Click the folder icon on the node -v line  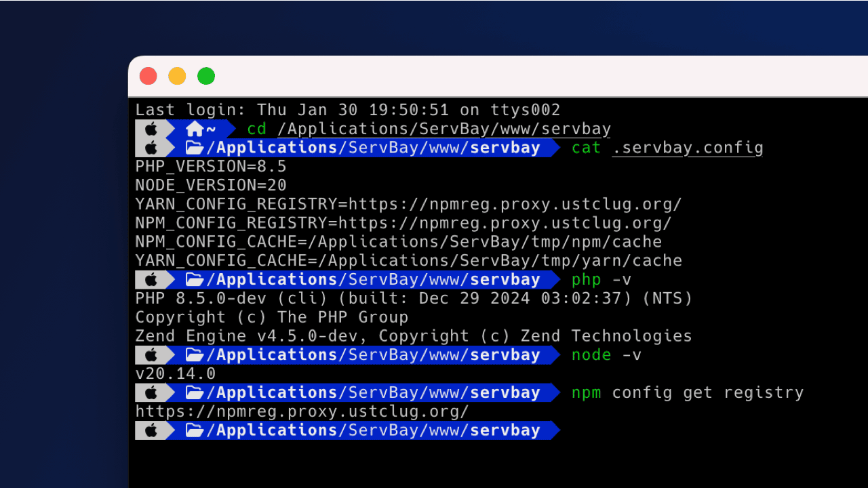tap(195, 354)
